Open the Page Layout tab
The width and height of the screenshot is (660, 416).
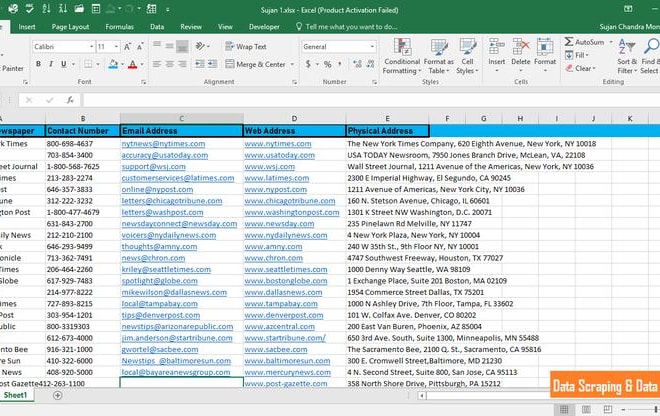pyautogui.click(x=70, y=27)
